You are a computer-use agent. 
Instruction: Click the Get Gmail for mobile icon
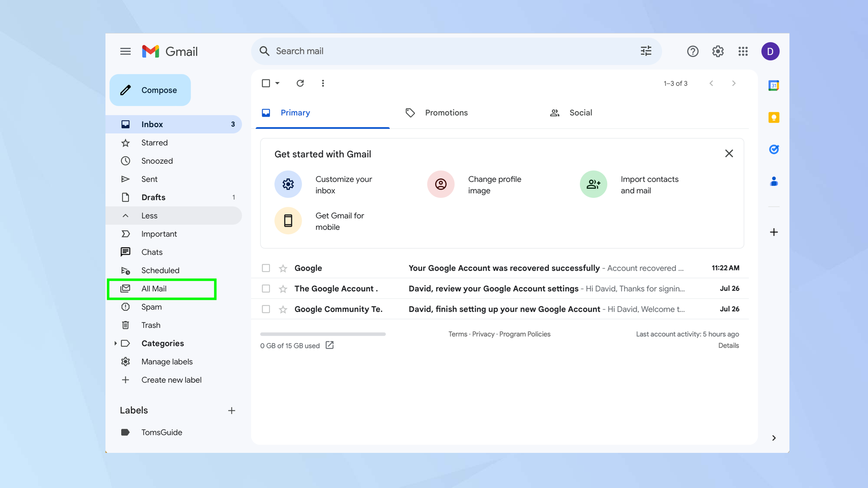(288, 221)
